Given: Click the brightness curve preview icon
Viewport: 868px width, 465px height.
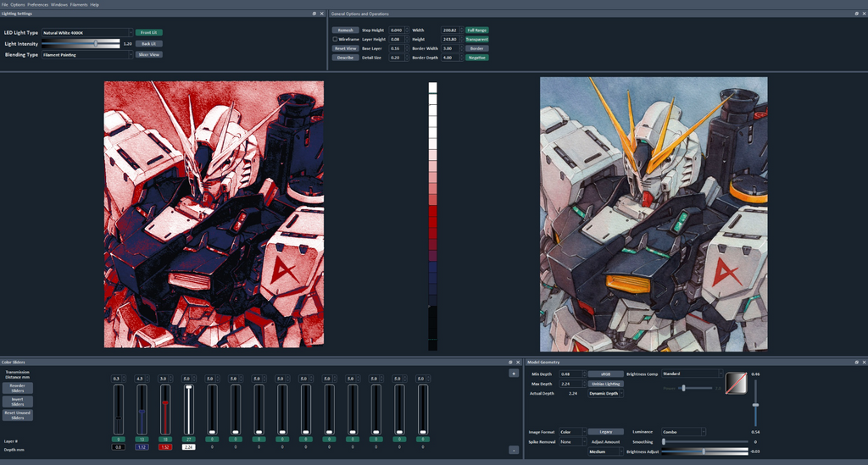Looking at the screenshot, I should [x=737, y=383].
